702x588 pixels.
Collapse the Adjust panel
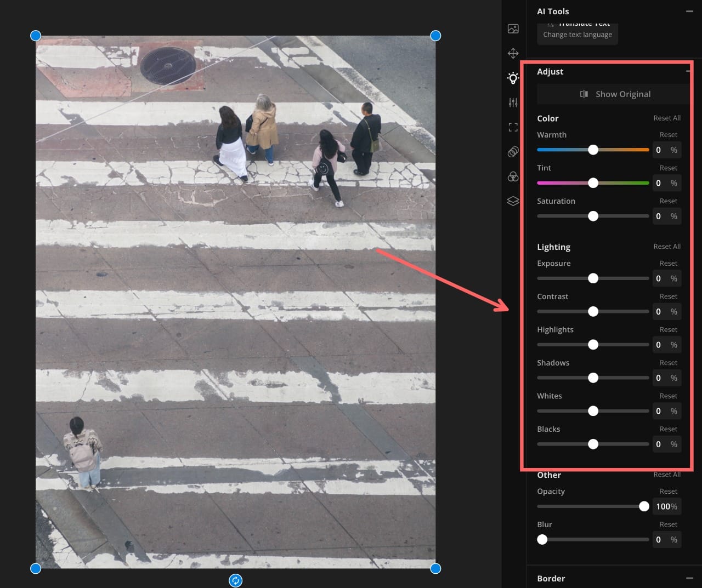click(687, 71)
